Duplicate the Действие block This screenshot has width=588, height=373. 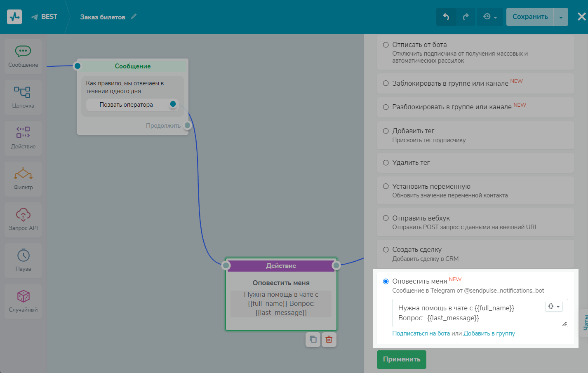click(313, 340)
